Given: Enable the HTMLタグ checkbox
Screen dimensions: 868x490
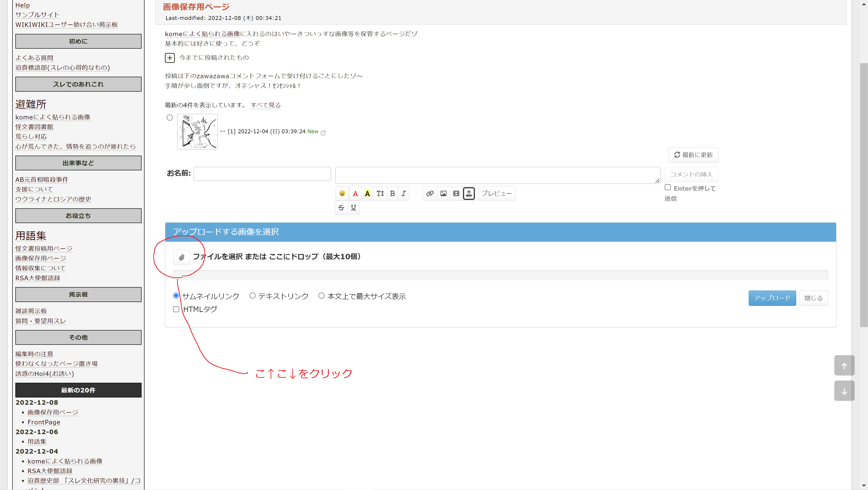Looking at the screenshot, I should pos(176,309).
